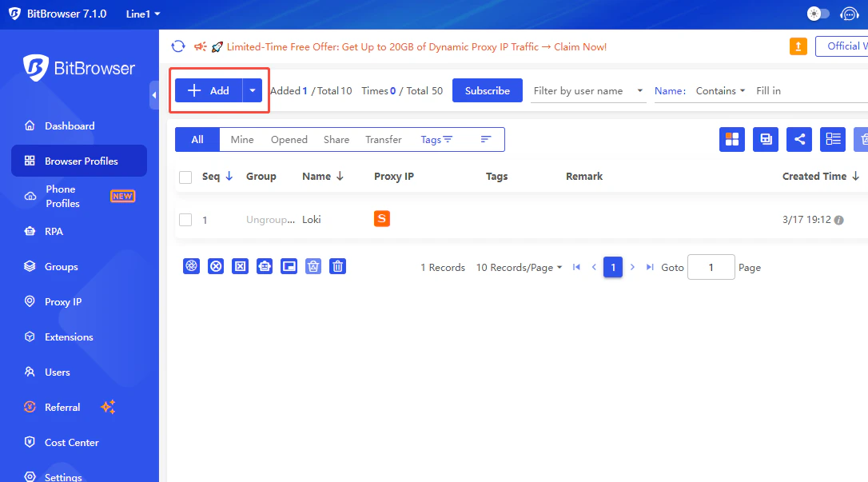Click the BitBrowser logo in the sidebar
The image size is (868, 482).
click(79, 68)
